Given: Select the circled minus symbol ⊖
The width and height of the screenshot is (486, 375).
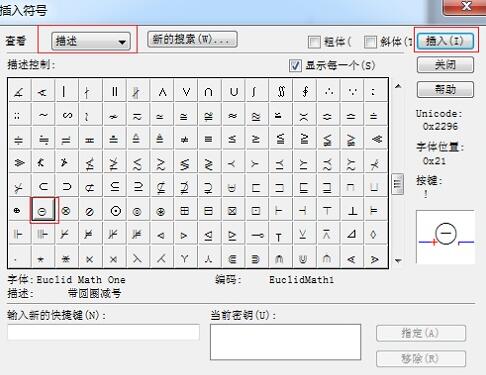Looking at the screenshot, I should (43, 210).
